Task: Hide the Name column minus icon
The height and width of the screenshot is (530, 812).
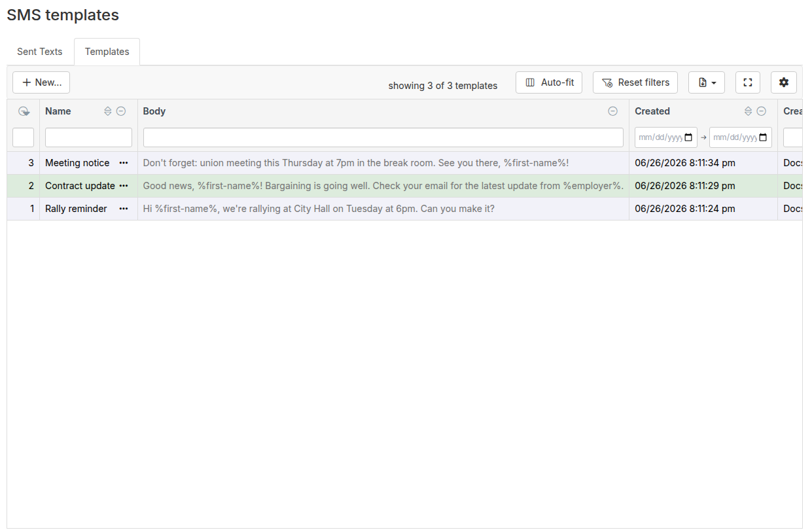Action: click(x=121, y=111)
